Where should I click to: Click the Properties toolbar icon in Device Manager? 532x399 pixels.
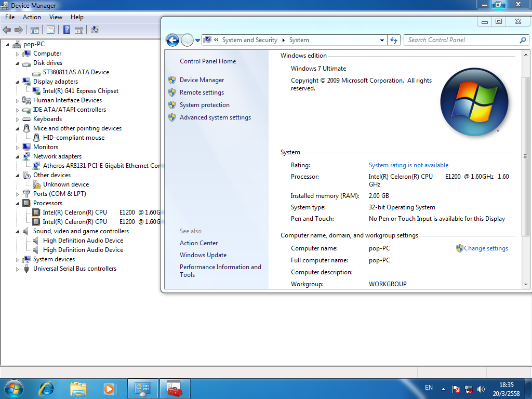tap(50, 30)
